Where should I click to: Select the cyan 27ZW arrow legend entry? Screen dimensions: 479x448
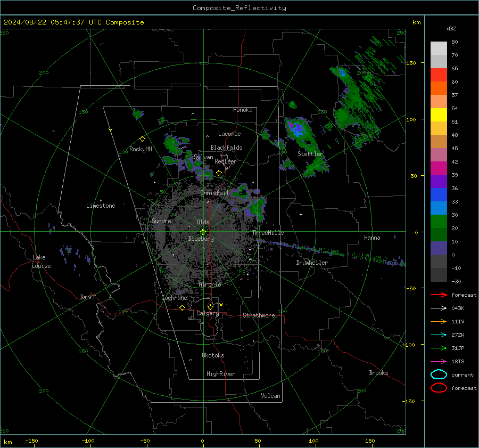tap(439, 335)
